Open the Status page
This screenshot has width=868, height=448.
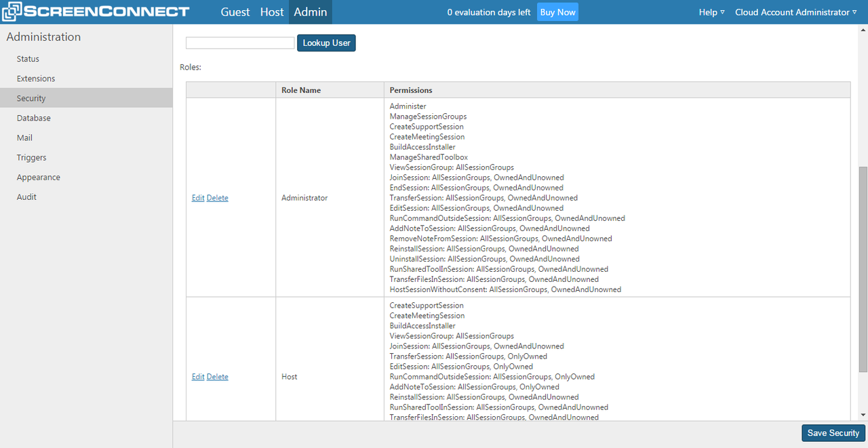(x=26, y=58)
